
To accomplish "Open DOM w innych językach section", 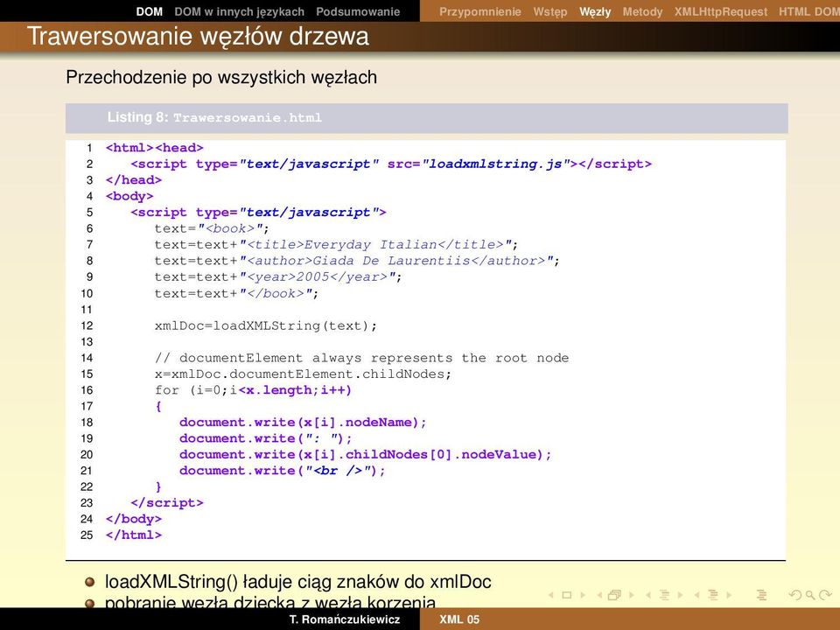I will point(239,11).
